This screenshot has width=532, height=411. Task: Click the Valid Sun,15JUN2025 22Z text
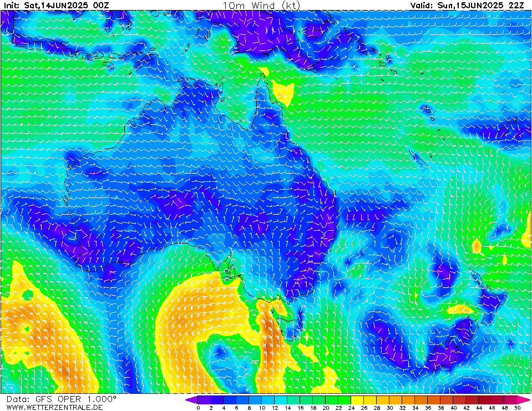tap(467, 6)
